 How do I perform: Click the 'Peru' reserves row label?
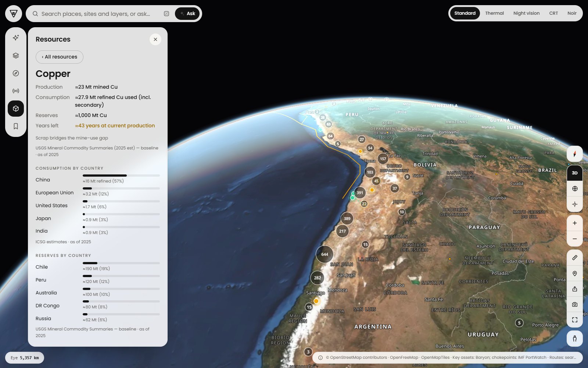coord(41,280)
